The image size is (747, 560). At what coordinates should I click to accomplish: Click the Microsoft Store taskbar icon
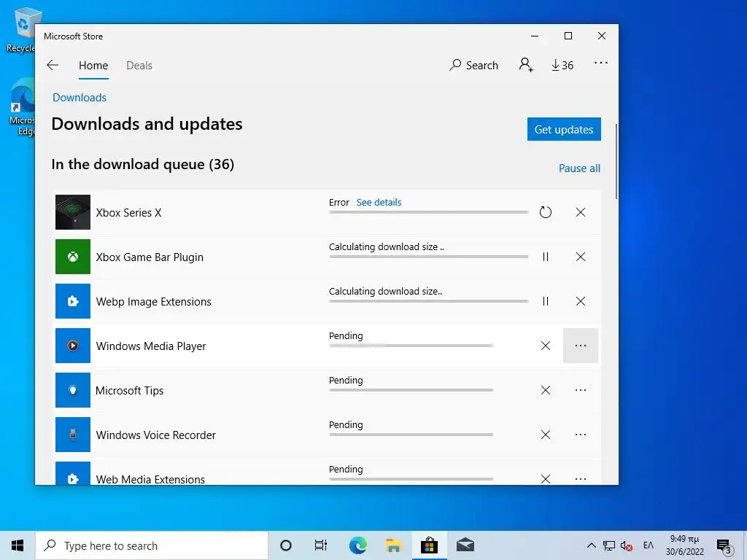429,545
